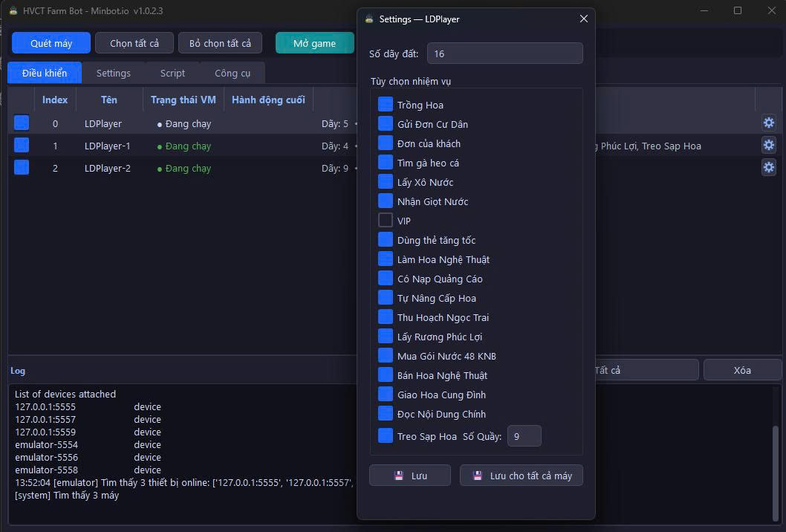Click Đang chạy status of LDPlayer-2
786x532 pixels.
[x=184, y=169]
